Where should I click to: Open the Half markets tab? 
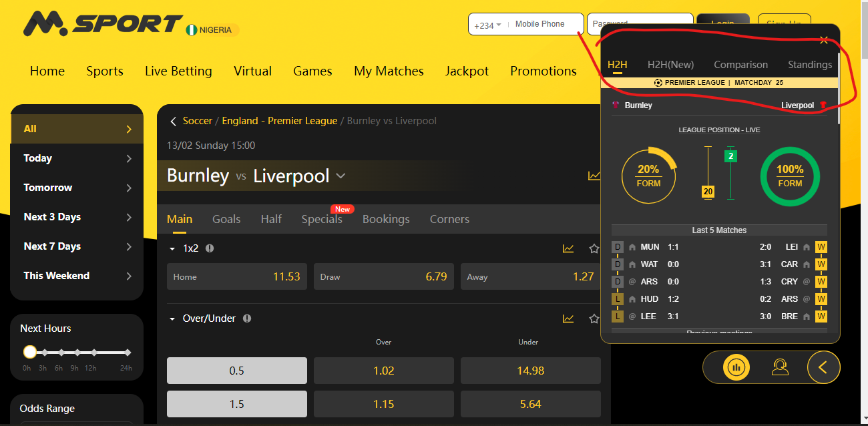pos(271,219)
